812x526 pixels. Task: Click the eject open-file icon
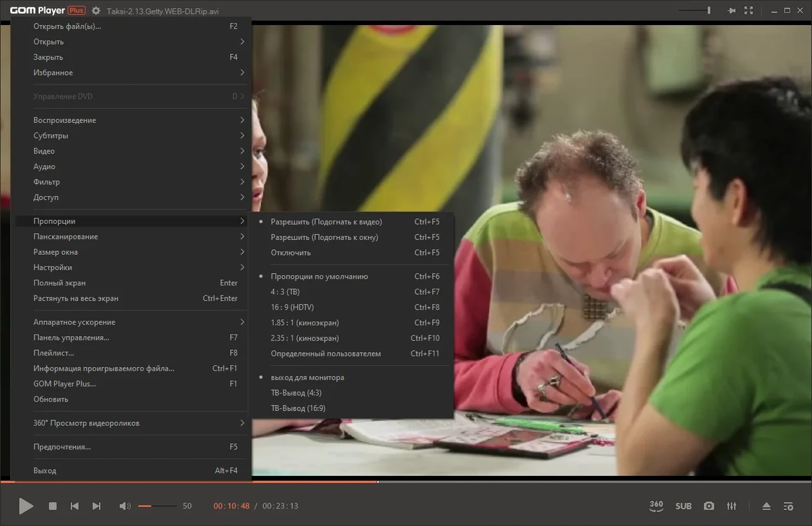[767, 506]
